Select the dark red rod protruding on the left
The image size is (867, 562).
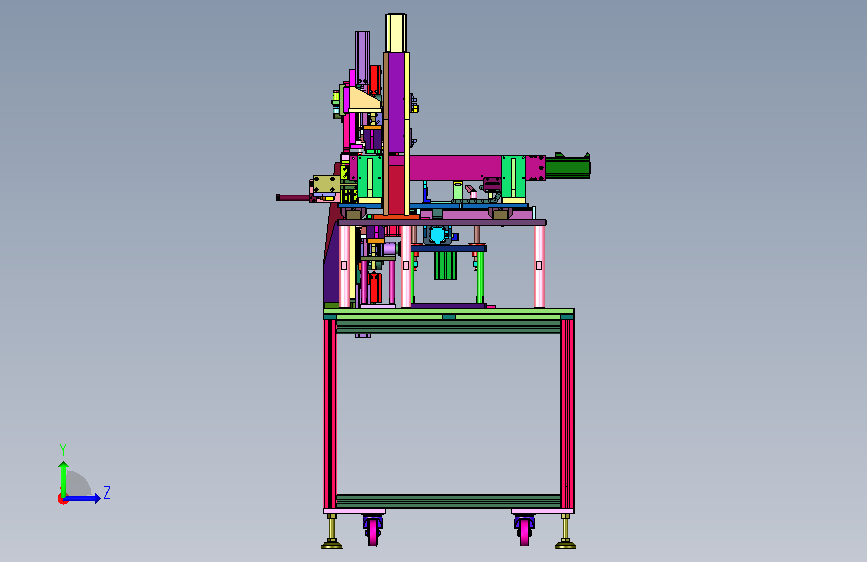(293, 197)
